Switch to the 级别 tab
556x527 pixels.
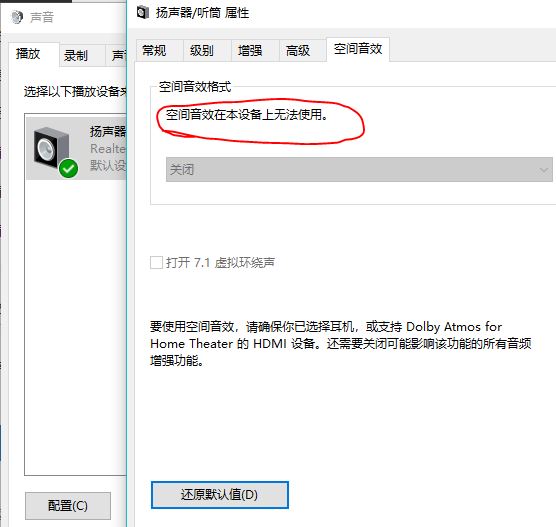click(202, 51)
